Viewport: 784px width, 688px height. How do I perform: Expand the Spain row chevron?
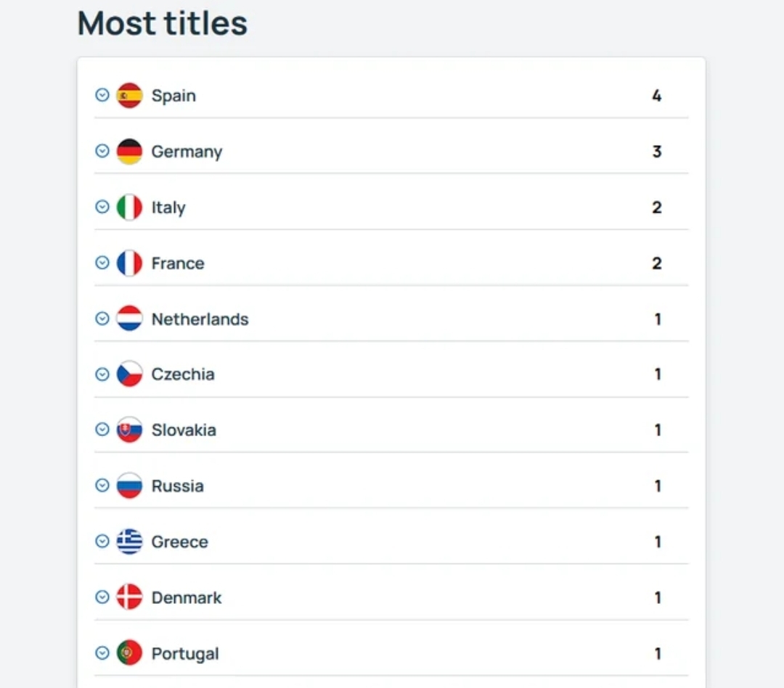[102, 95]
